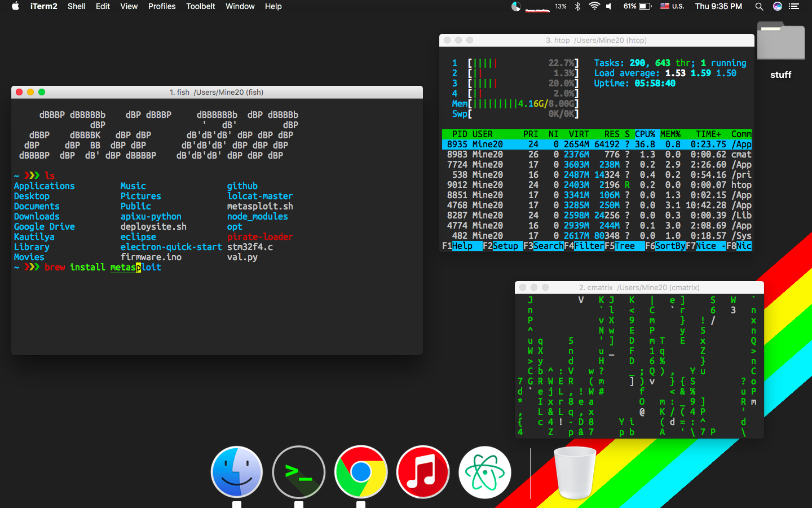Open the Shell menu
The width and height of the screenshot is (812, 508).
coord(77,6)
